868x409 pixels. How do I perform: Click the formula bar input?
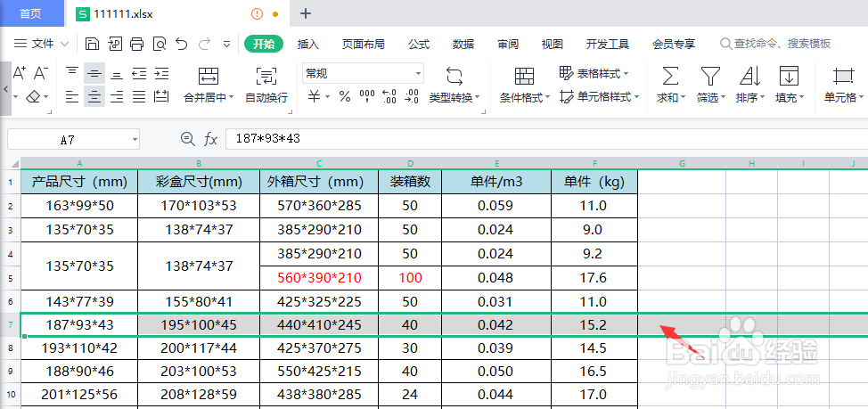[546, 139]
